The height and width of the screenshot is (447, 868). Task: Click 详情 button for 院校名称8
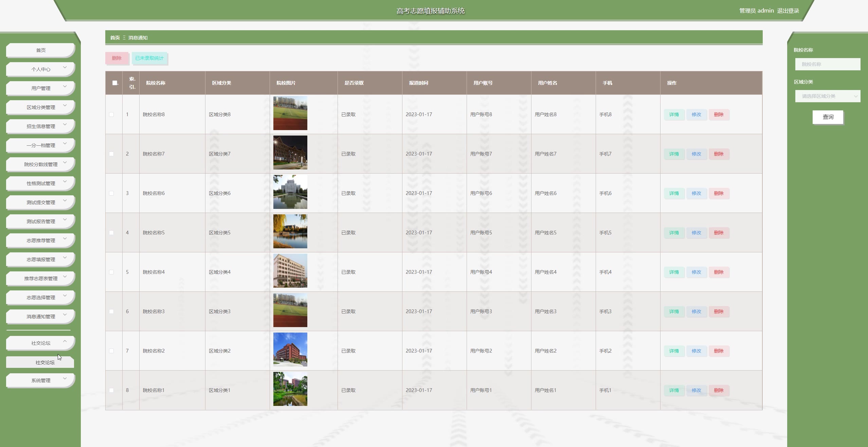pos(674,114)
